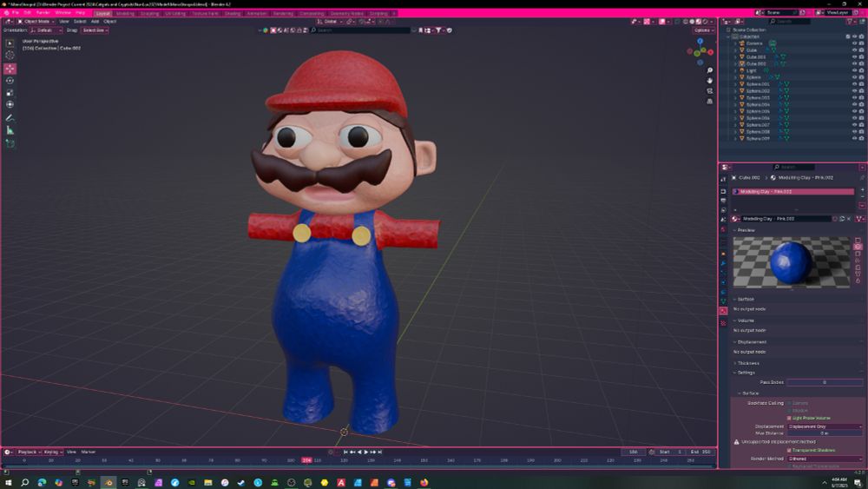Hide Cube.002 in outliner viewport
This screenshot has width=868, height=489.
click(x=854, y=63)
